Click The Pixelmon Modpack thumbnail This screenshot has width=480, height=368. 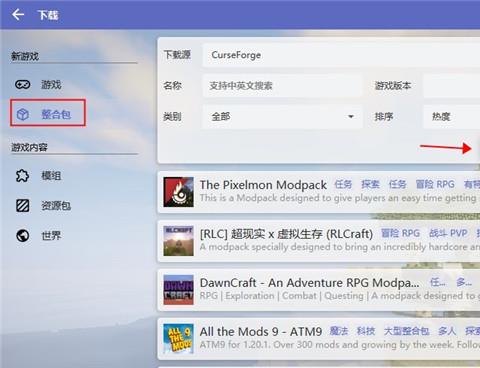coord(178,192)
